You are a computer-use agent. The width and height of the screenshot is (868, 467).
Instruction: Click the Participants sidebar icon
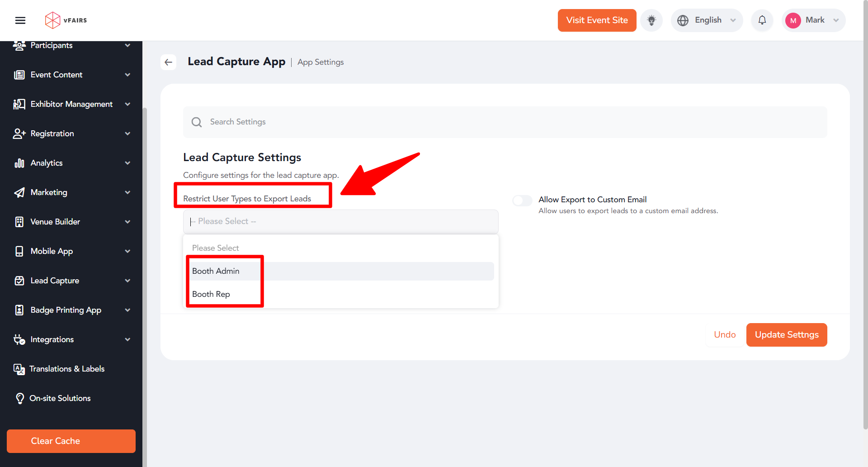tap(19, 45)
